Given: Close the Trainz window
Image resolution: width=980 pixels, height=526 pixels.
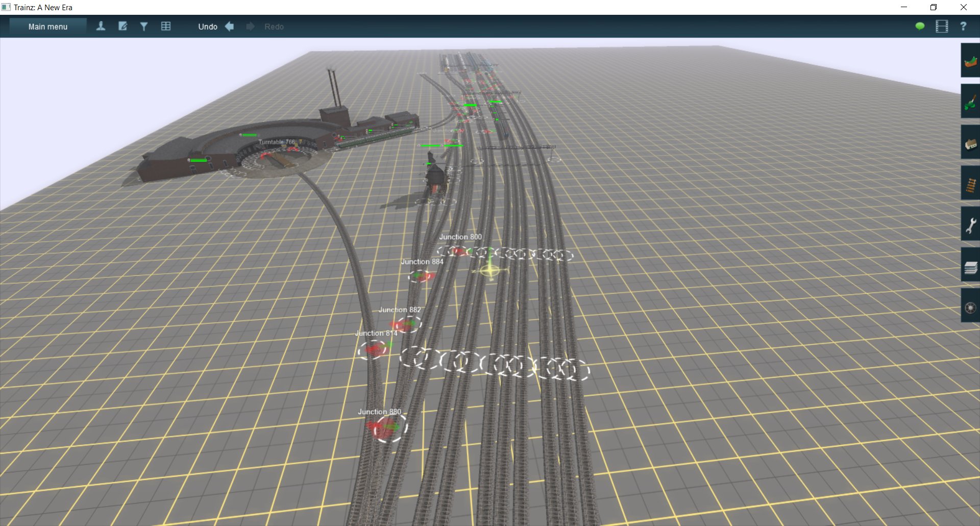Looking at the screenshot, I should tap(964, 7).
